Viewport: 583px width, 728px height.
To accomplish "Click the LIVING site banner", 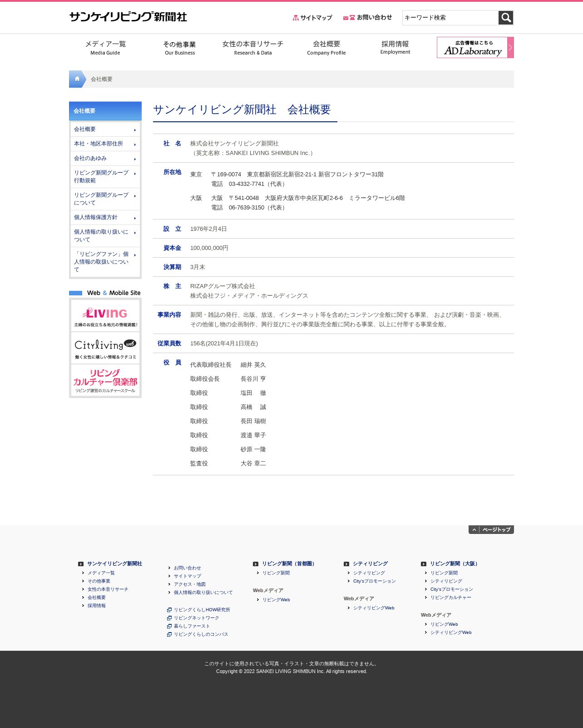I will 105,315.
